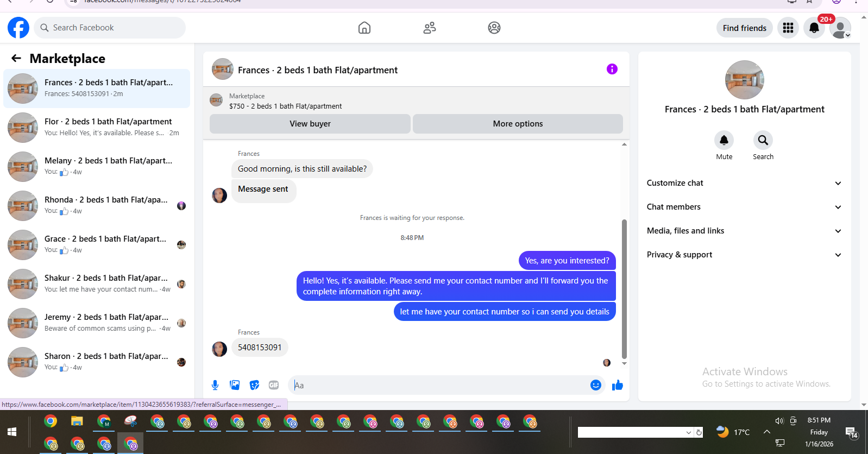
Task: Open the emoji picker smiley icon
Action: (x=596, y=385)
